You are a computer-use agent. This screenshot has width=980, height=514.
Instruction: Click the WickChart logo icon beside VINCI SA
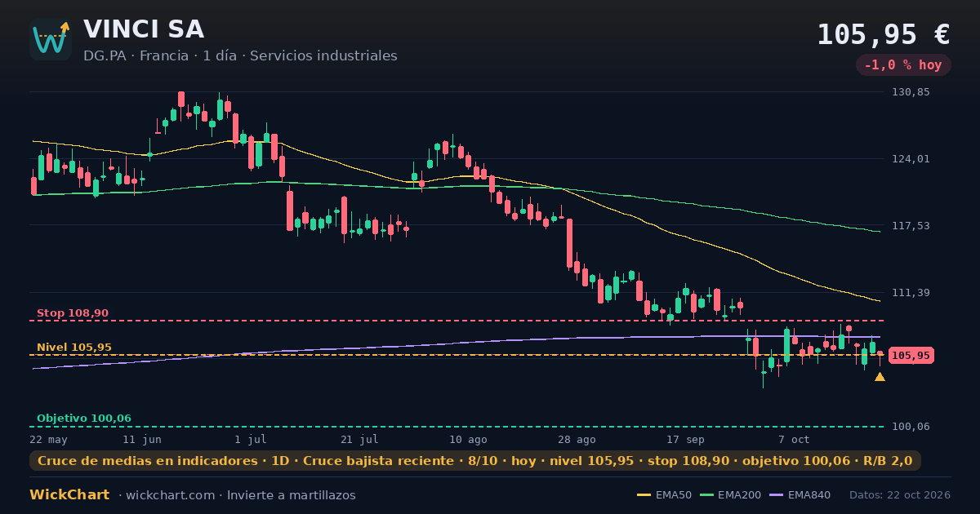[51, 39]
